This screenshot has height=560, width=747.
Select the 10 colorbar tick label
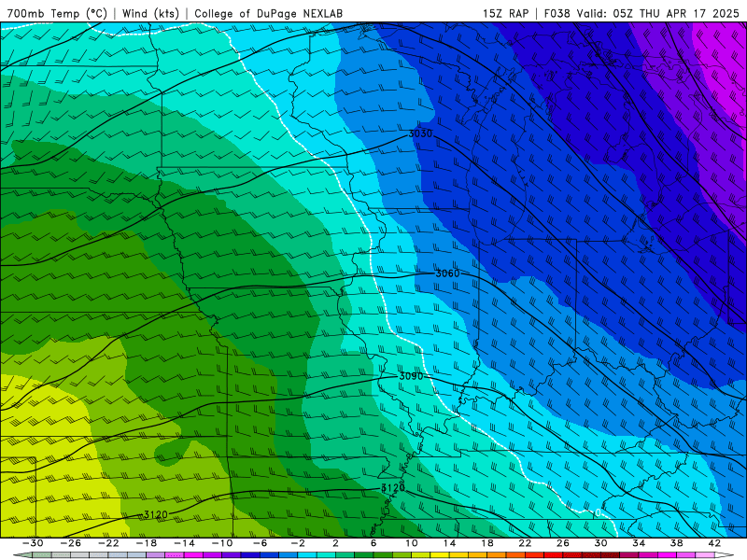click(x=412, y=543)
